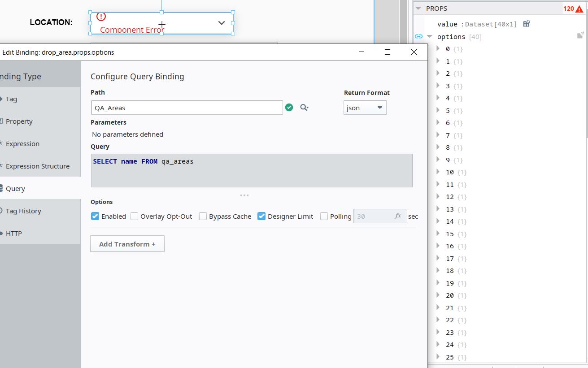Expand options item 22

click(x=438, y=320)
